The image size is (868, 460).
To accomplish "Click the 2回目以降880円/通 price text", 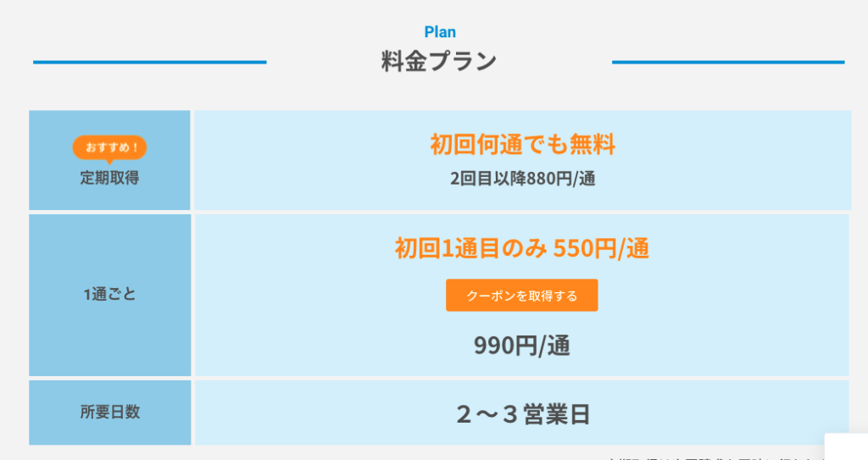I will point(522,180).
